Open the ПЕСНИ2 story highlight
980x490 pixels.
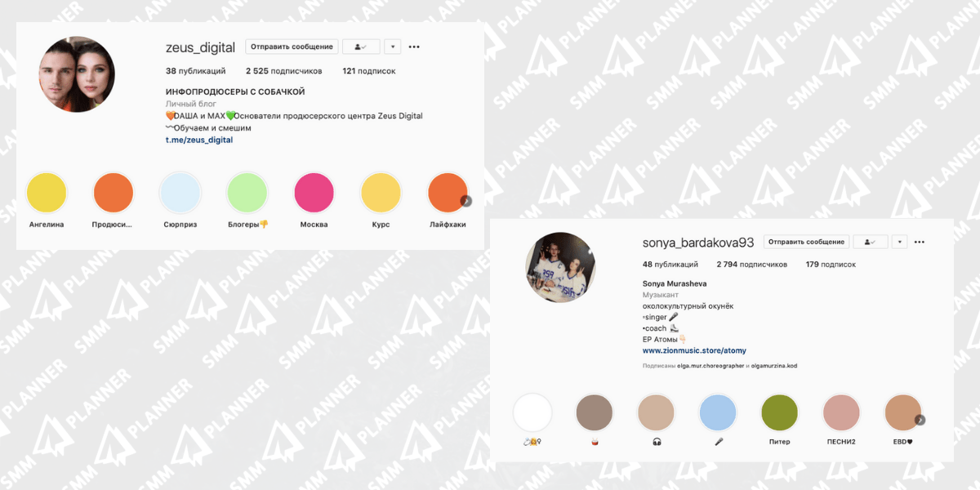pos(840,412)
